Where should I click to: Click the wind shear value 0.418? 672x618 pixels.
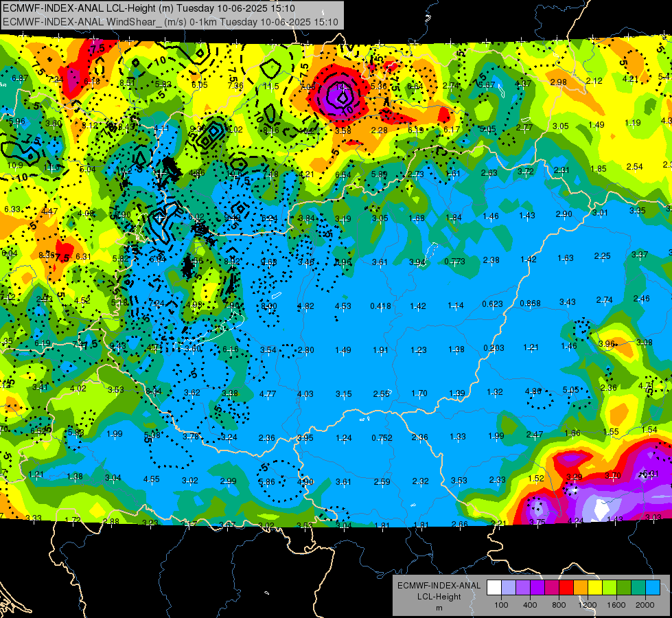380,306
